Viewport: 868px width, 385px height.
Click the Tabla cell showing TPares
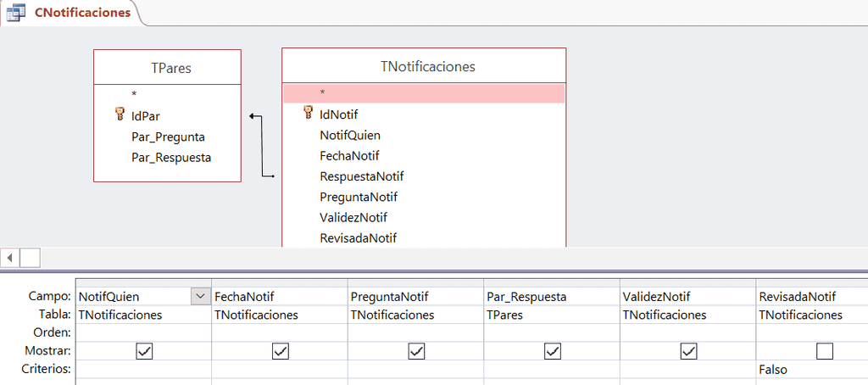[551, 315]
